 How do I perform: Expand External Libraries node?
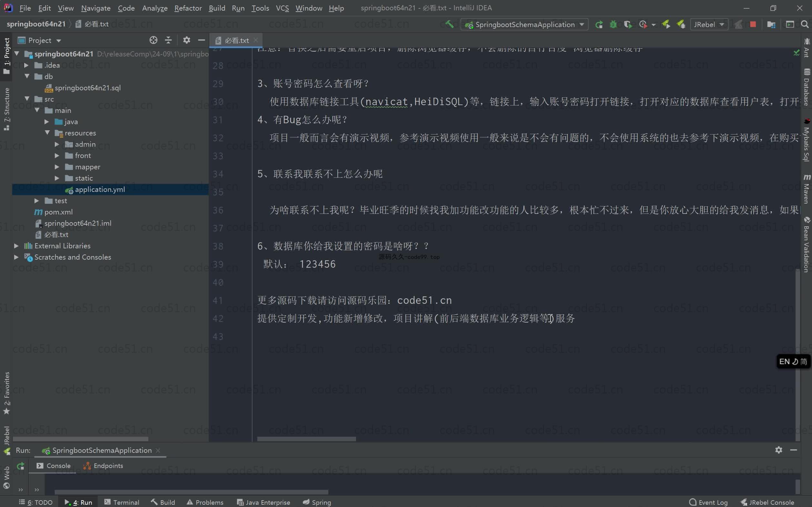pos(16,246)
